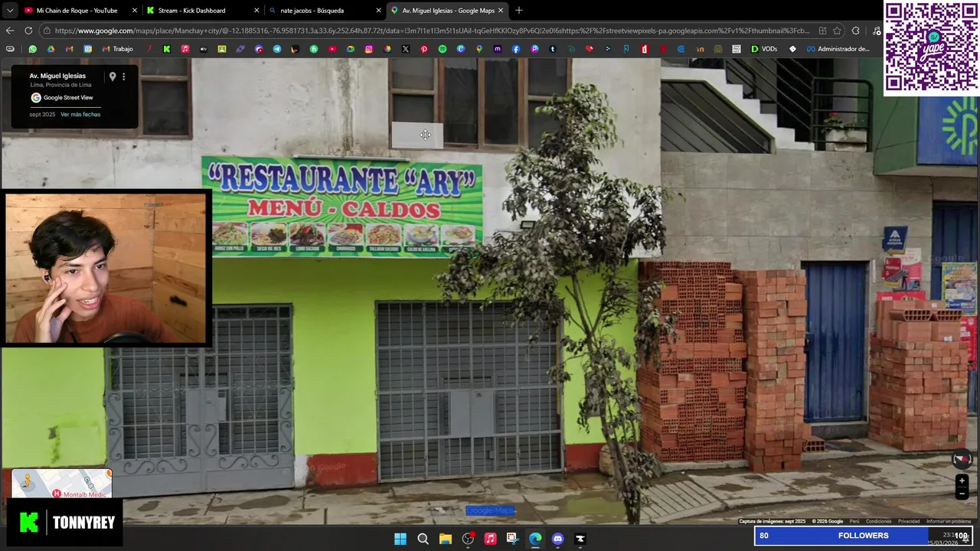Click the location pin in Street View card
This screenshot has width=980, height=551.
[112, 77]
